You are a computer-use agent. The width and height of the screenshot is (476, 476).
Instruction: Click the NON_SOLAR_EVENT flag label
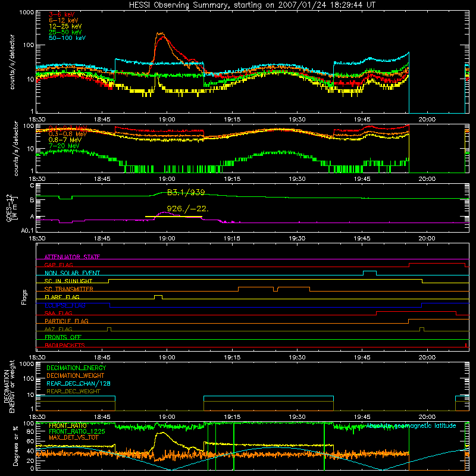click(x=72, y=273)
